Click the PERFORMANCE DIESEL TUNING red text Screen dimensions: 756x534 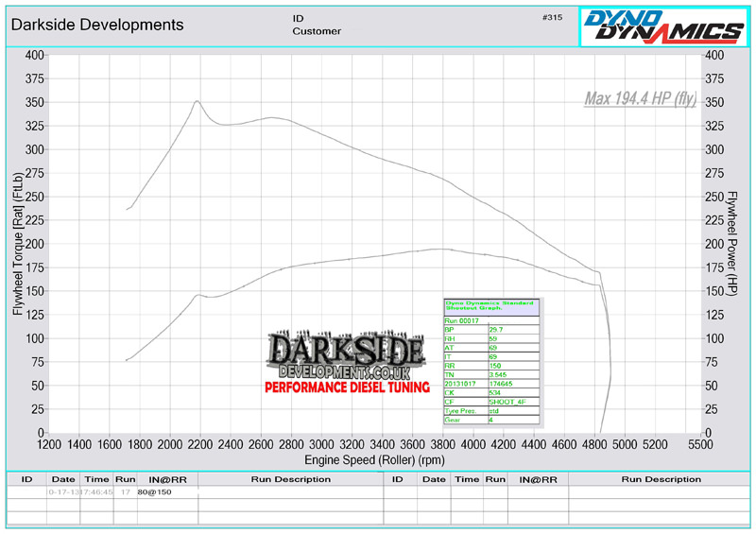pyautogui.click(x=347, y=388)
